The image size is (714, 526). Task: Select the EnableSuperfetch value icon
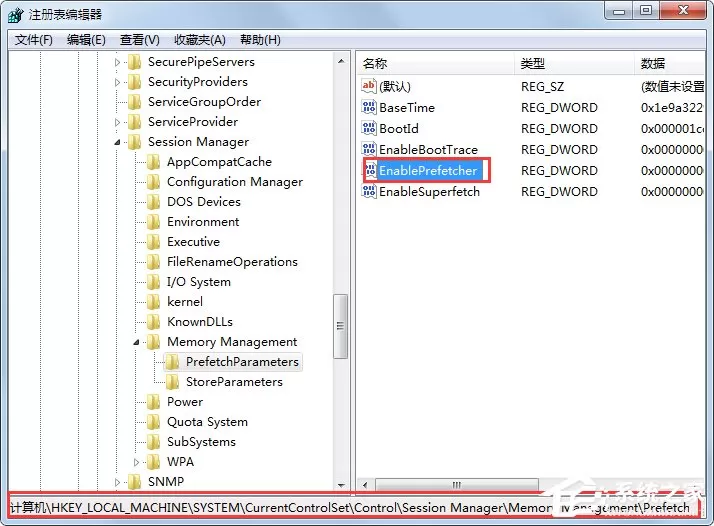point(369,191)
